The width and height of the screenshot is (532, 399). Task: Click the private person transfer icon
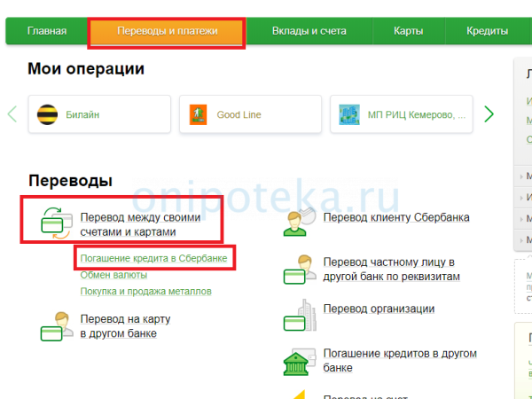[299, 270]
